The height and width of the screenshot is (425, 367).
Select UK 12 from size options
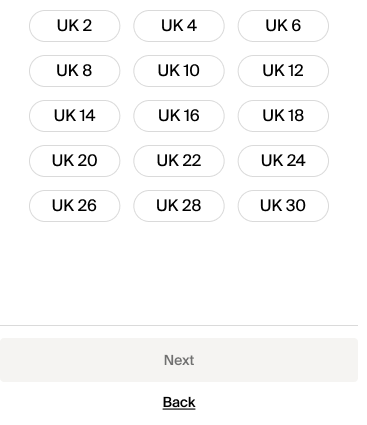tap(283, 71)
